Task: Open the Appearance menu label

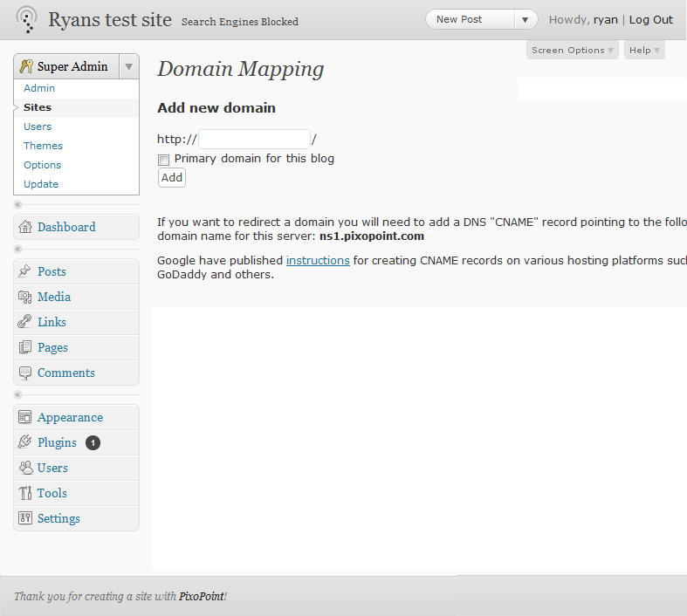Action: 70,418
